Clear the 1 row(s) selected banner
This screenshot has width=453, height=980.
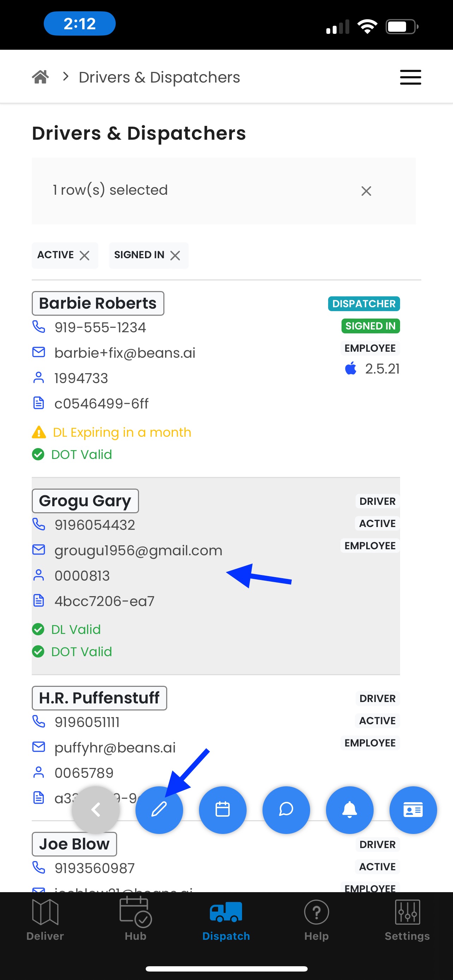pos(366,191)
